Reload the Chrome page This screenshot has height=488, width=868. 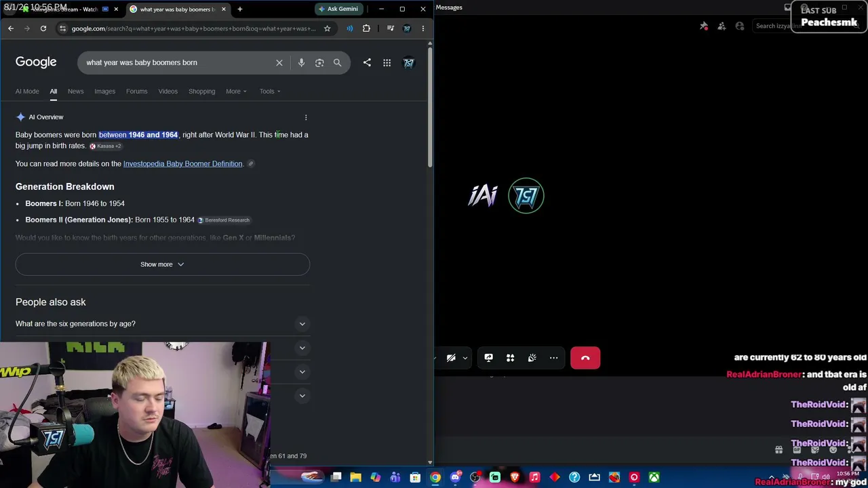click(x=43, y=28)
